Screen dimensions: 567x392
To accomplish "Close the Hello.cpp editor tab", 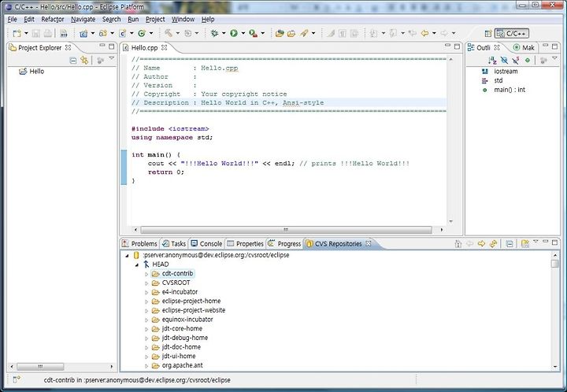I will click(x=164, y=48).
